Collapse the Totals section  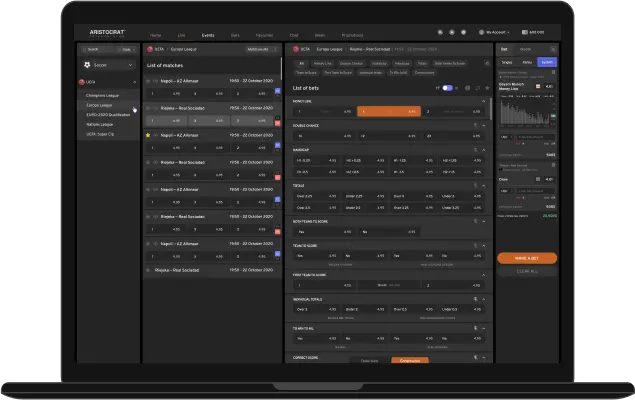pyautogui.click(x=484, y=186)
